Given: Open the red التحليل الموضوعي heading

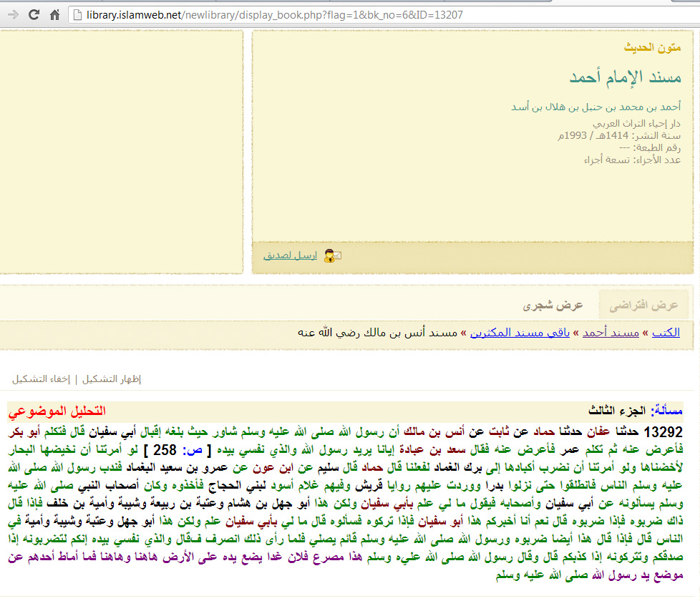Looking at the screenshot, I should tap(57, 411).
